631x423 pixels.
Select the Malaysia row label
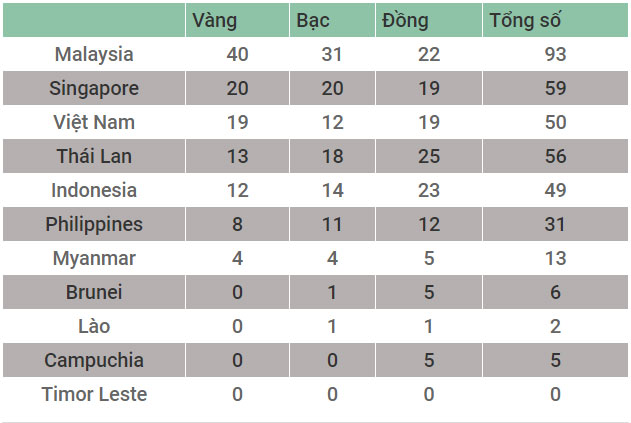point(94,54)
